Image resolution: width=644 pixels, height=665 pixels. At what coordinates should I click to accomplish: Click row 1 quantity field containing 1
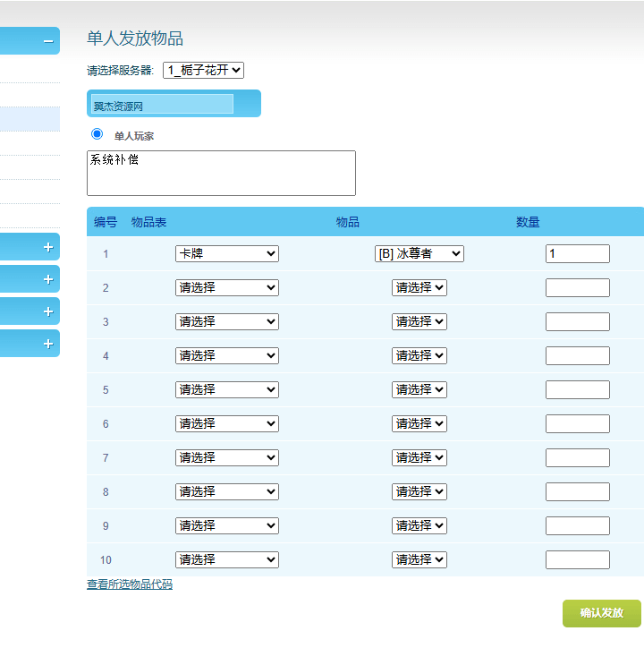click(x=578, y=253)
